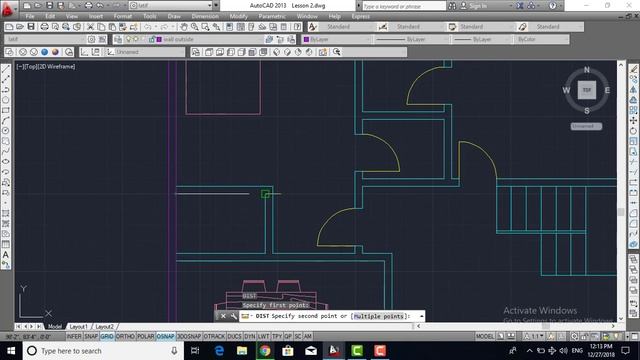Click the Dimension Style icon in Styles toolbar
Screen dimensions: 640x360
point(382,27)
